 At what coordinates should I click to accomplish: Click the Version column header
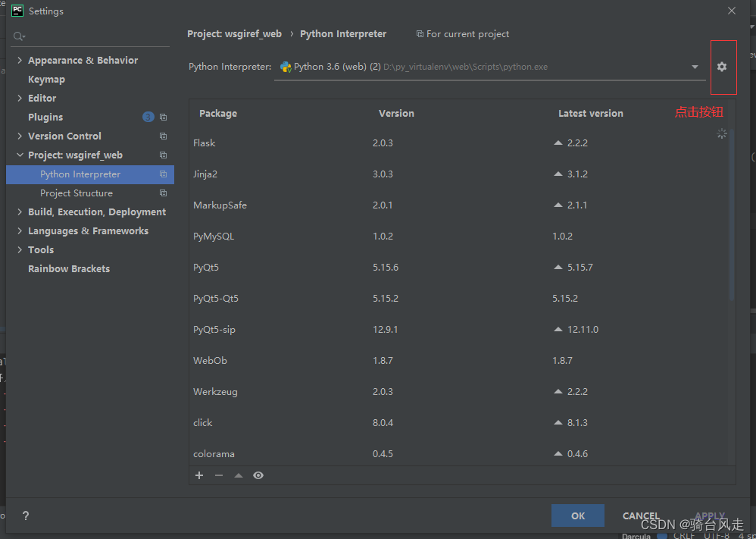(x=396, y=114)
